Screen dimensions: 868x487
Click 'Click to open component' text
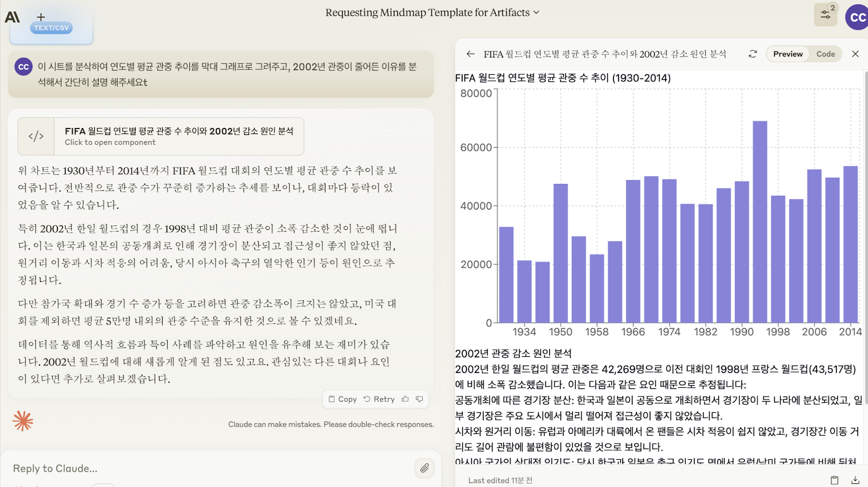[x=110, y=142]
